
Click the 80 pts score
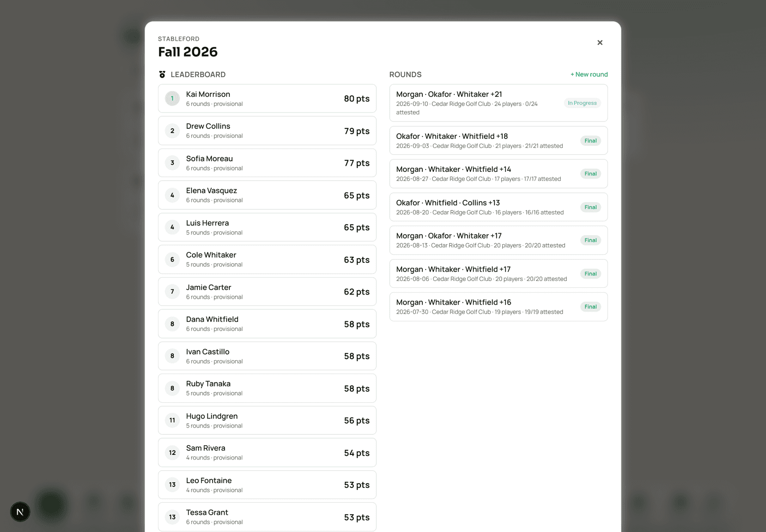tap(357, 99)
